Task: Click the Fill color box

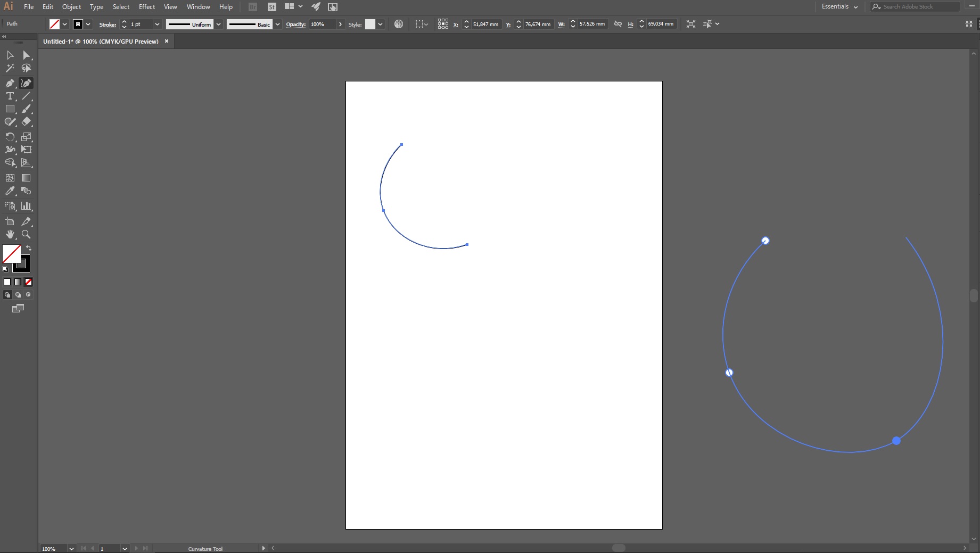Action: click(11, 254)
